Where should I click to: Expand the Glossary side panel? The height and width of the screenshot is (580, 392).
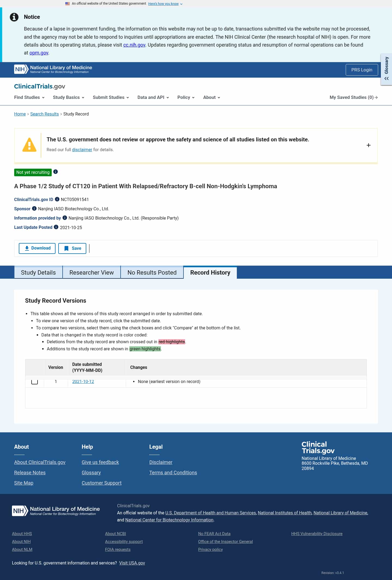386,69
